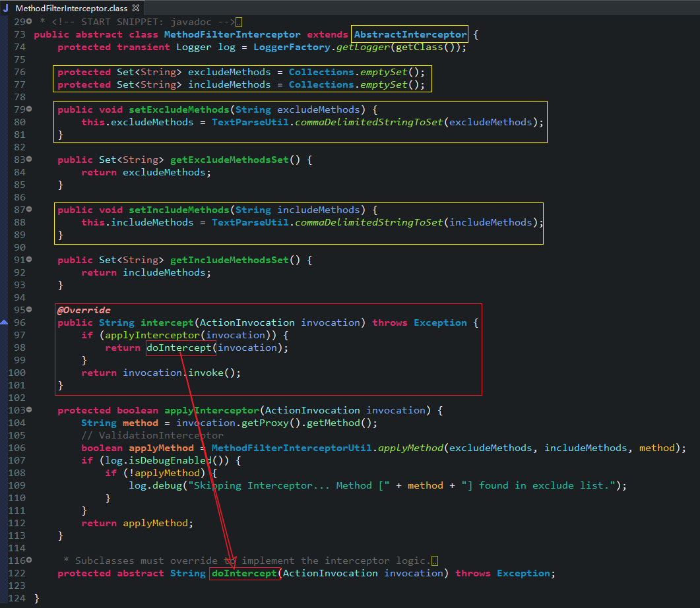Screen dimensions: 700x608
Task: Click the abstract doIntercept declaration on line 122
Action: pyautogui.click(x=244, y=573)
